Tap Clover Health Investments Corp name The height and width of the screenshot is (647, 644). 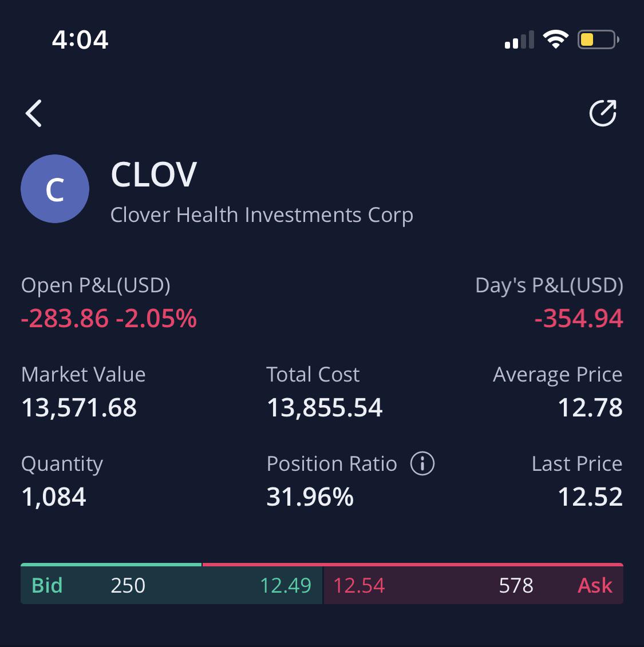tap(262, 215)
